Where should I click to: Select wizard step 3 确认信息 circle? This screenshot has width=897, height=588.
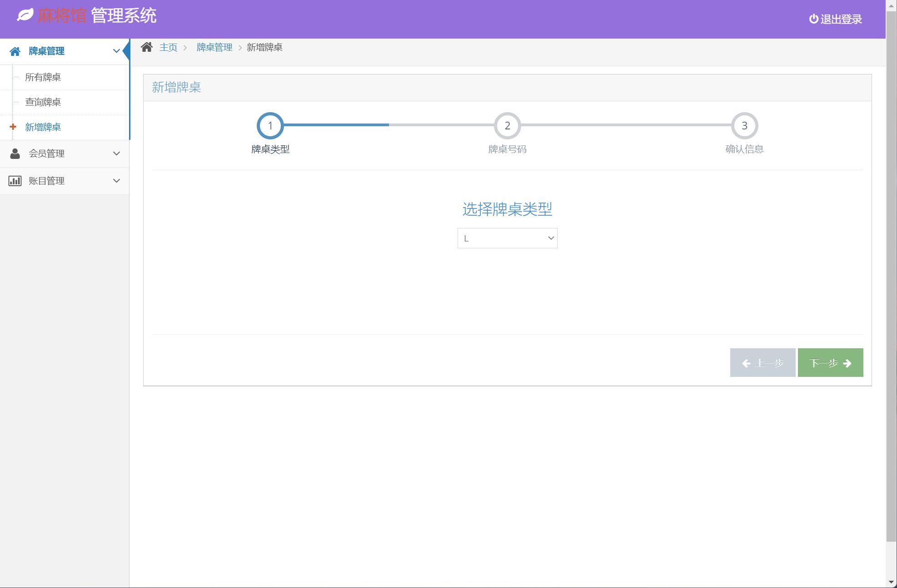[x=744, y=126]
